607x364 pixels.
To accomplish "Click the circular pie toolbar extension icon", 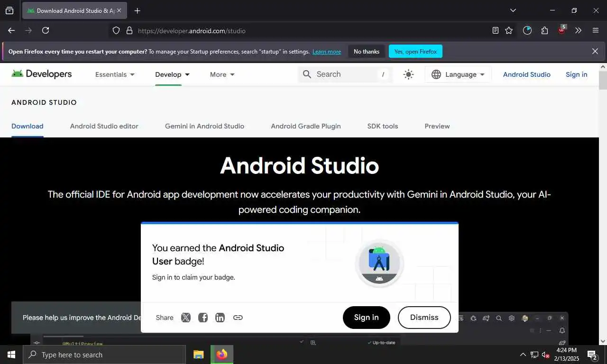I will [527, 30].
